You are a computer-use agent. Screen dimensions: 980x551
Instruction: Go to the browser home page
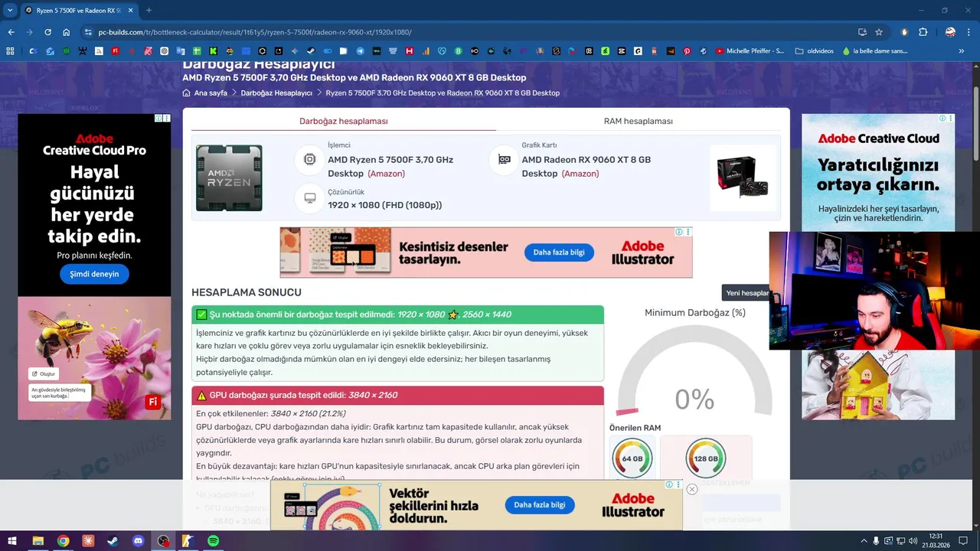tap(67, 32)
